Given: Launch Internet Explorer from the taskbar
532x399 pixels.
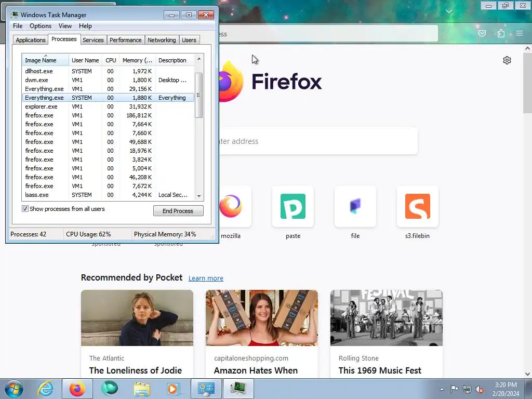Looking at the screenshot, I should click(x=45, y=389).
